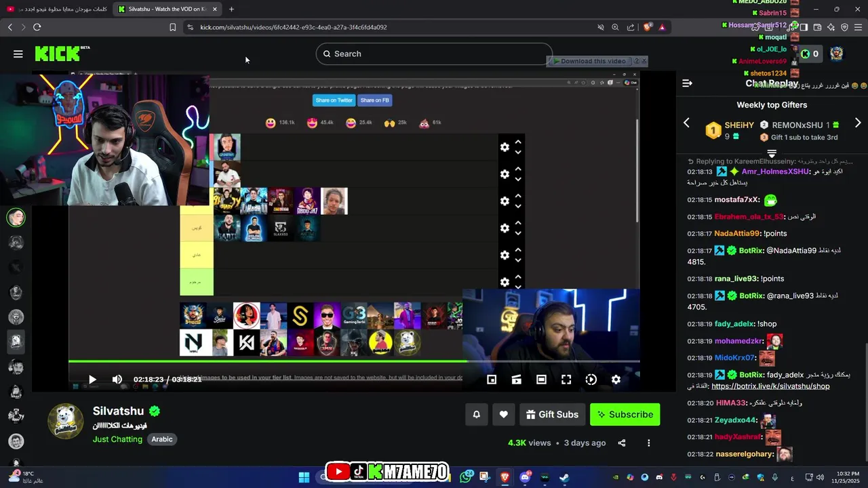
Task: Open botrix.live shop link in chat
Action: (770, 386)
